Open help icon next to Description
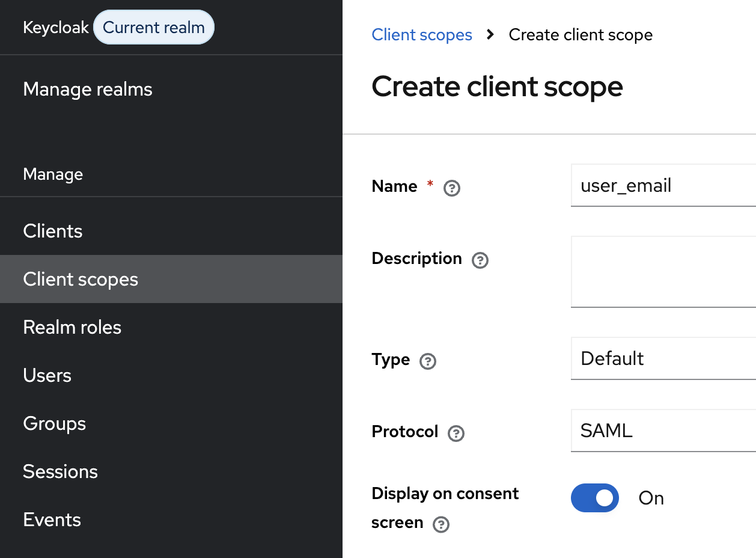The image size is (756, 558). click(x=480, y=260)
